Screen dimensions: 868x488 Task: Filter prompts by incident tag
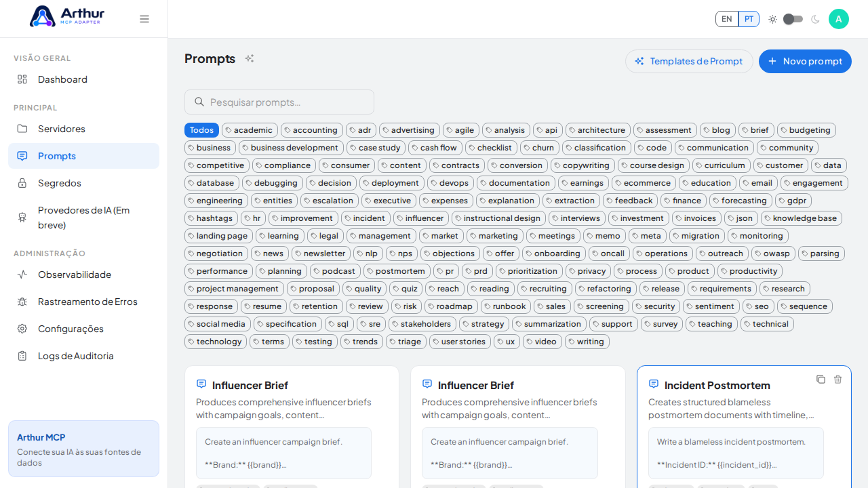[x=366, y=218]
